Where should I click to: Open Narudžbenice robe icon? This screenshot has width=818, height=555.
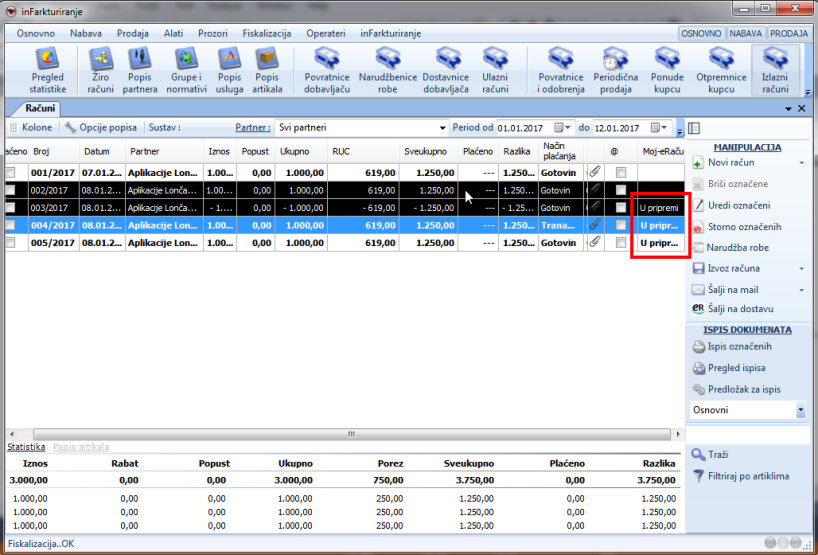point(388,70)
